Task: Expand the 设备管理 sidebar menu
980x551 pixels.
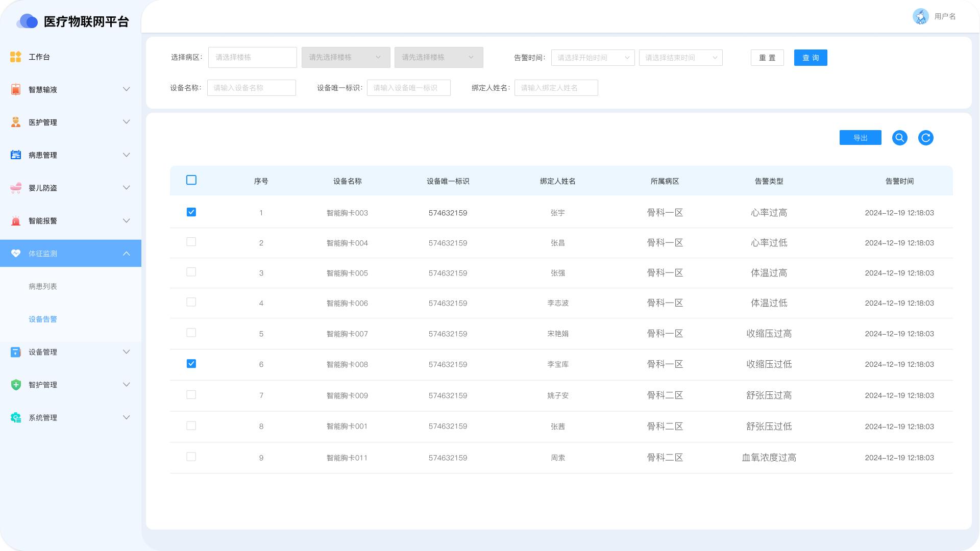Action: click(126, 352)
